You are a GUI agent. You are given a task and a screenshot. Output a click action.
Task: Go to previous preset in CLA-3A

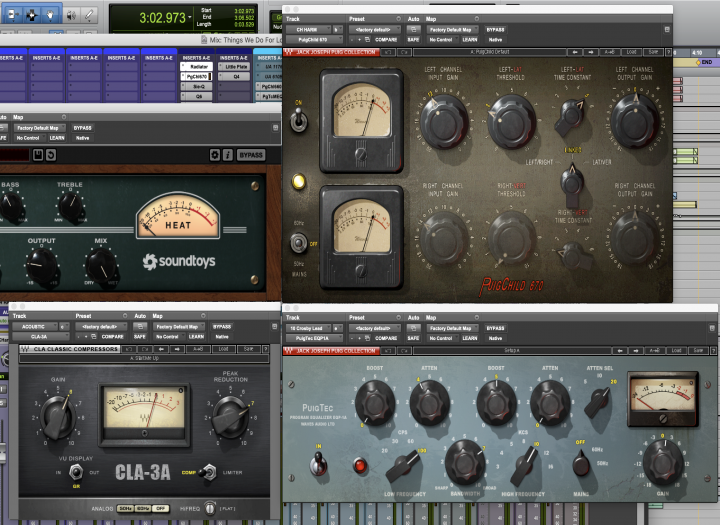161,349
